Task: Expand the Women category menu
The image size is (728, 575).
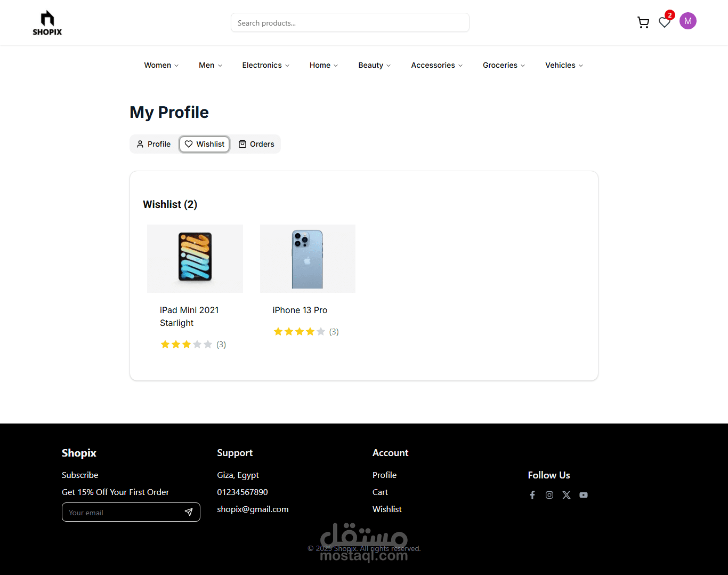Action: coord(161,65)
